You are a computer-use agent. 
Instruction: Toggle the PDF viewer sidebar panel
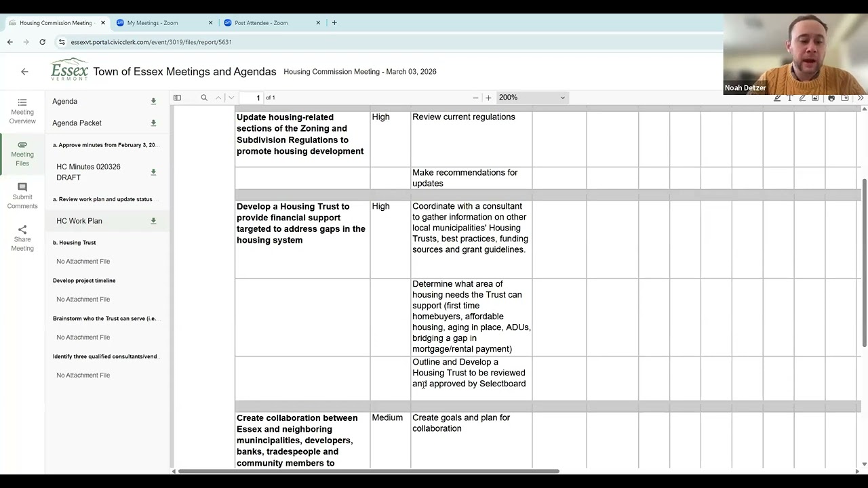177,98
